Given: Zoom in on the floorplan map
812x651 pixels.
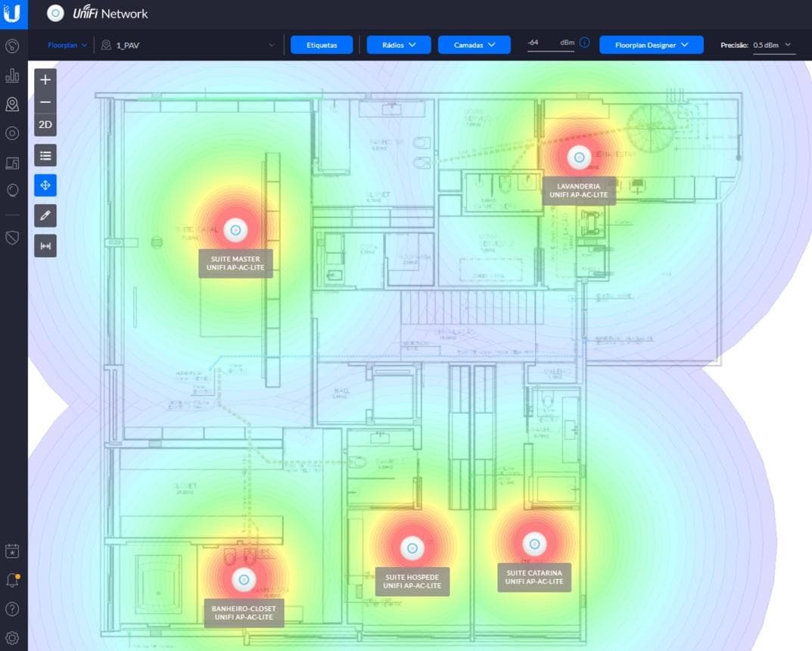Looking at the screenshot, I should [45, 79].
